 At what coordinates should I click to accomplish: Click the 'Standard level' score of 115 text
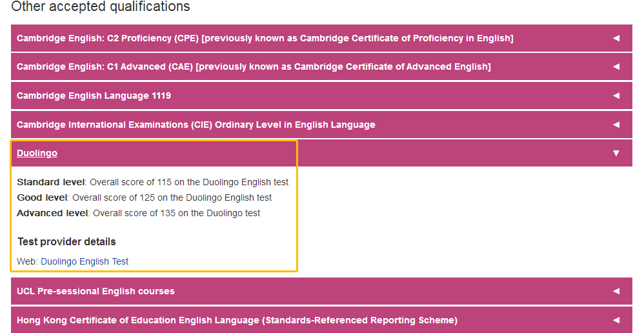[x=153, y=182]
